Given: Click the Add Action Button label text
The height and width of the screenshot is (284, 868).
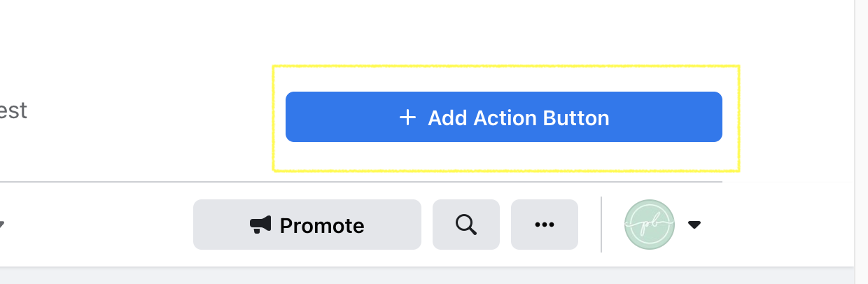Looking at the screenshot, I should pyautogui.click(x=519, y=118).
